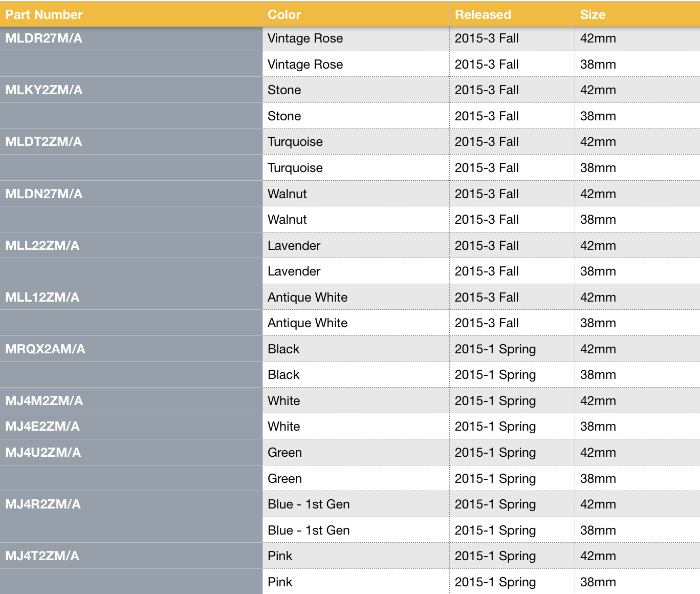Click the Part Number column header
Viewport: 700px width, 594px height.
coord(44,14)
